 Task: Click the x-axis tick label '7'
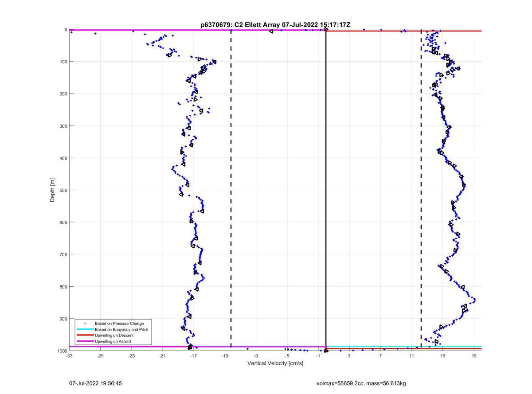[x=380, y=356]
